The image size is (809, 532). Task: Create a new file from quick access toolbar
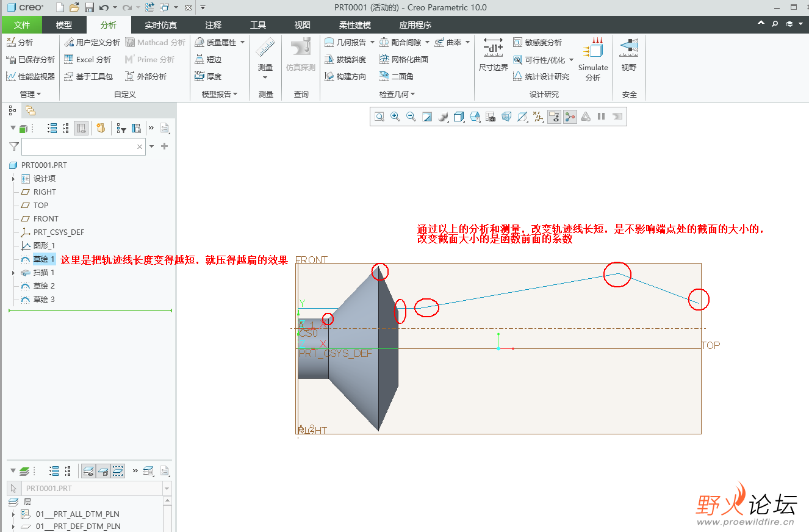59,7
